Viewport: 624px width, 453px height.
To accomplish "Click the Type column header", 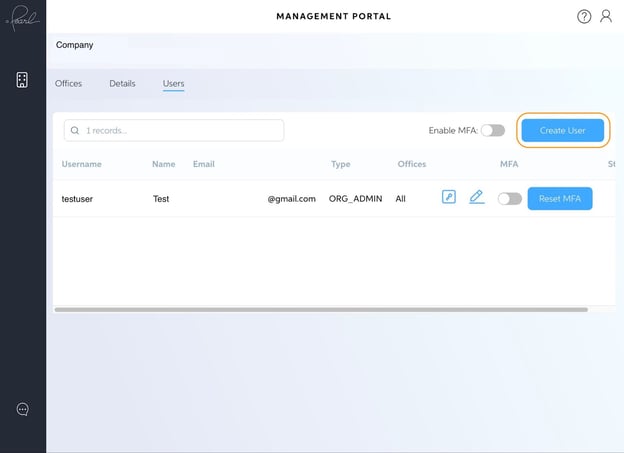I will coord(340,164).
